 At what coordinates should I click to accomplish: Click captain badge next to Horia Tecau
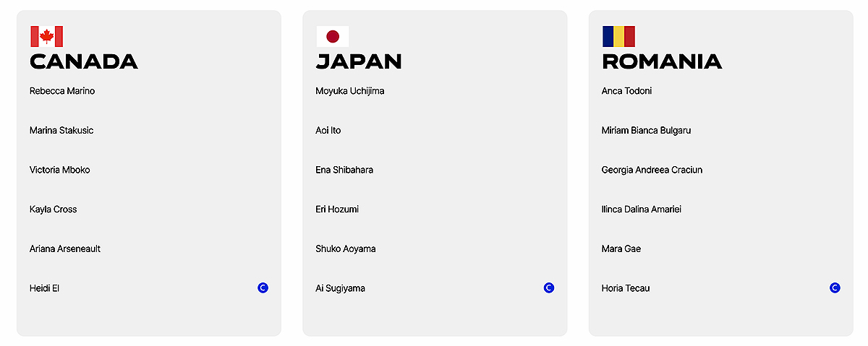(x=835, y=288)
